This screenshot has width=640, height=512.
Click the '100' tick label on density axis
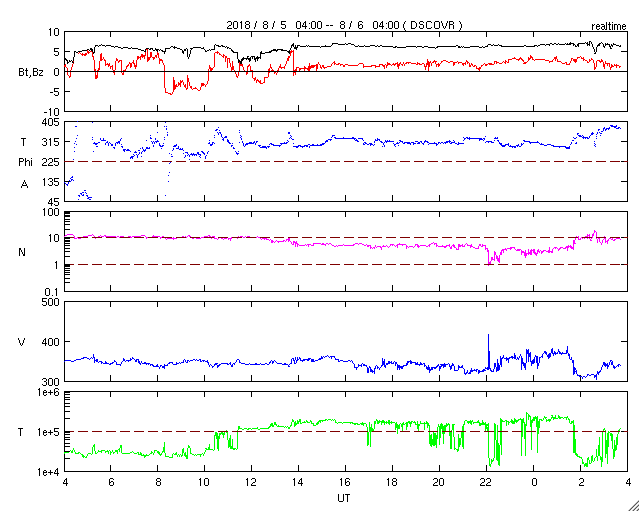[51, 212]
